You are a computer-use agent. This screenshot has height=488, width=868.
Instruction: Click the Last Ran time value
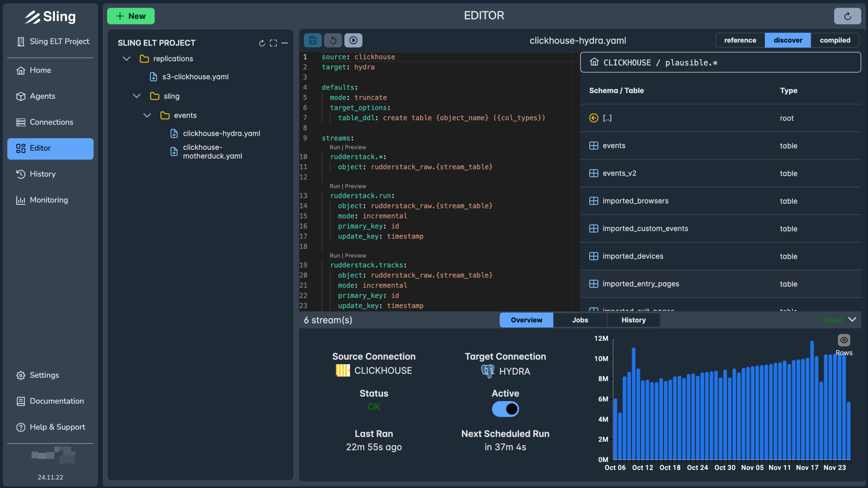(374, 447)
